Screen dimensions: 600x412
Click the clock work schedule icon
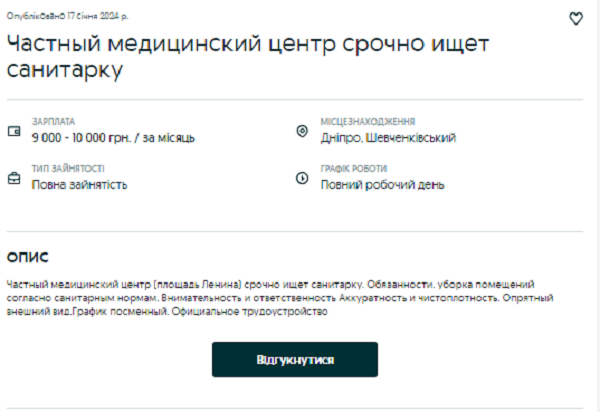coord(303,179)
